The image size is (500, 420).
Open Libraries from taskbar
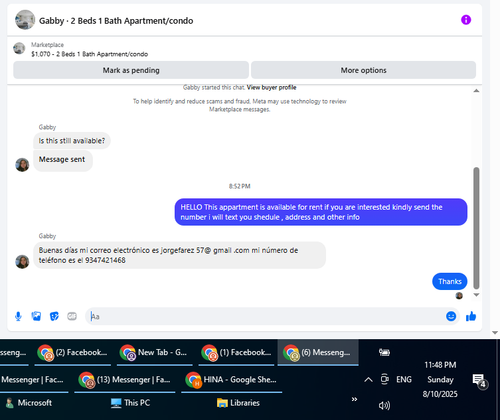(x=238, y=403)
